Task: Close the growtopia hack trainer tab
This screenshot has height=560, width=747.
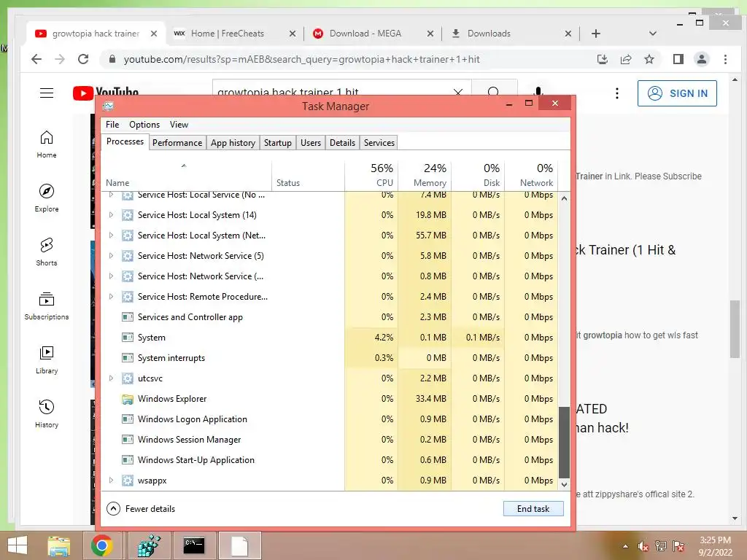Action: [x=153, y=34]
